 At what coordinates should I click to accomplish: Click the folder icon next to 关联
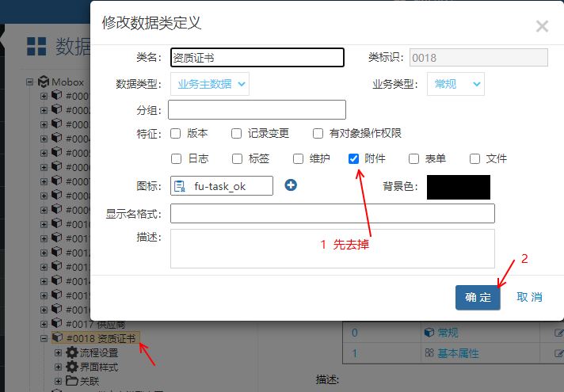72,381
